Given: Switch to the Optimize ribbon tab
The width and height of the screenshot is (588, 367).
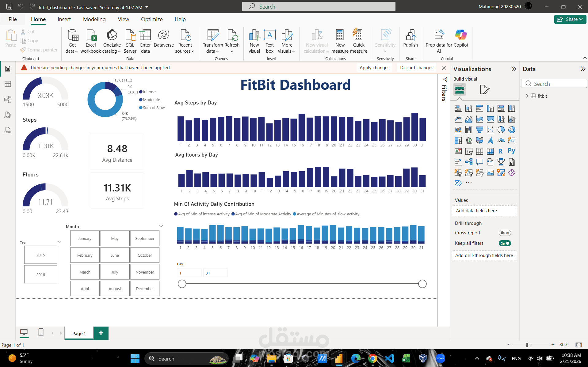Looking at the screenshot, I should pos(152,19).
